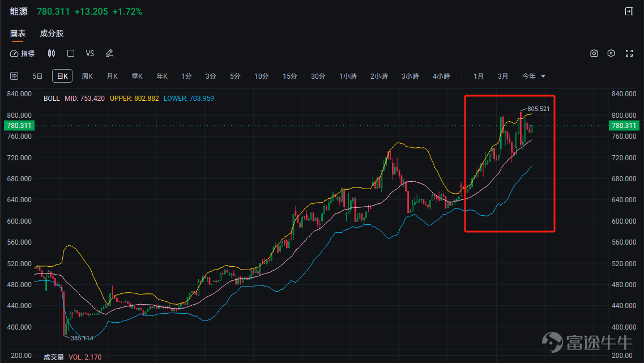Switch to the 圖表 tab
Viewport: 644px width, 363px height.
18,33
